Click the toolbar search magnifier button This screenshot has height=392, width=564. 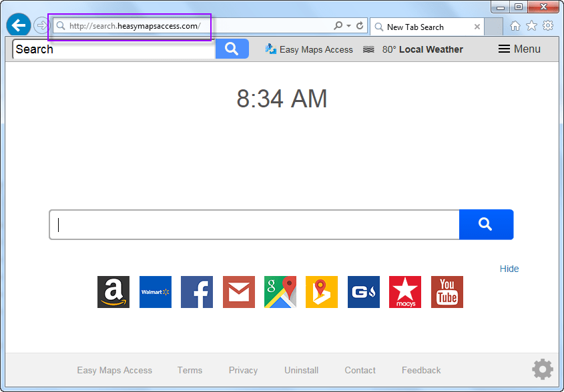[232, 49]
